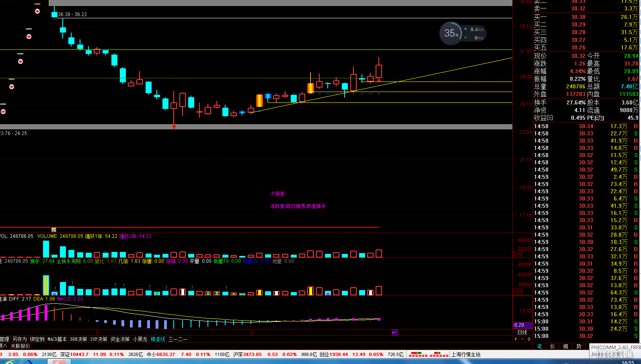Click the 创业 1938.44 index in the status bar
This screenshot has width=641, height=364.
[x=334, y=354]
